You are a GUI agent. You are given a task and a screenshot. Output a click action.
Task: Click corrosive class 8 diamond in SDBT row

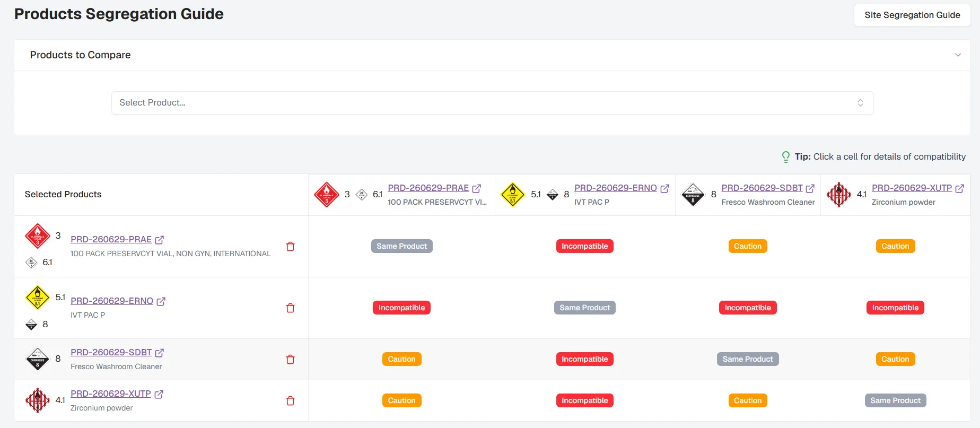click(38, 359)
